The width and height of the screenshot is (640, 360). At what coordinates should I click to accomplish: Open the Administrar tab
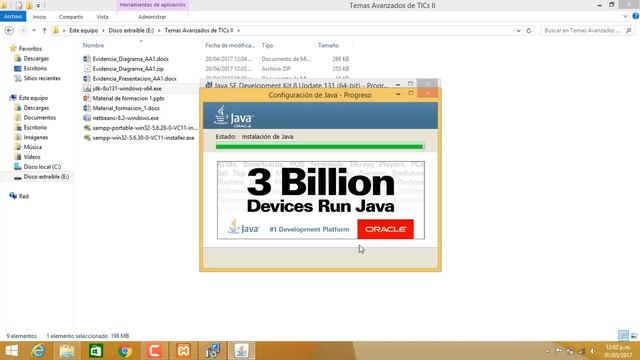(152, 17)
